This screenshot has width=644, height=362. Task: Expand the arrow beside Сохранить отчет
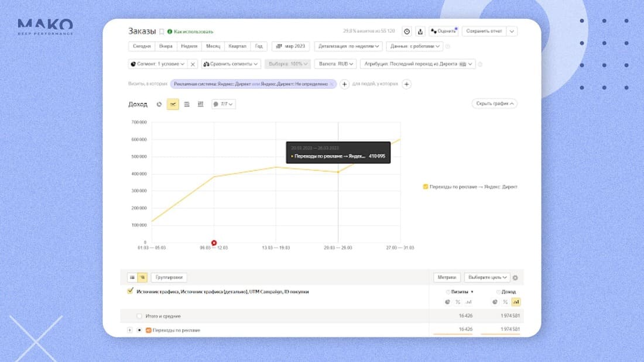512,31
